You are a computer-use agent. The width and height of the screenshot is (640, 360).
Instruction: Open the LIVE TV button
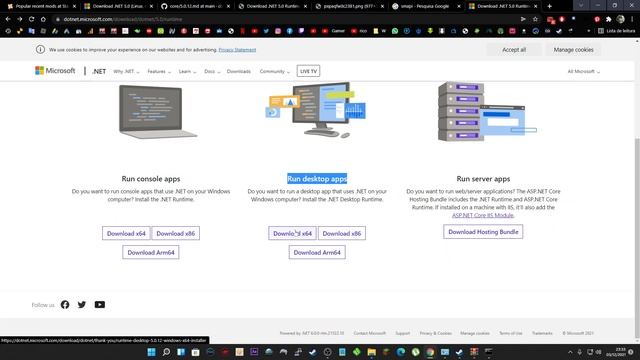point(308,71)
